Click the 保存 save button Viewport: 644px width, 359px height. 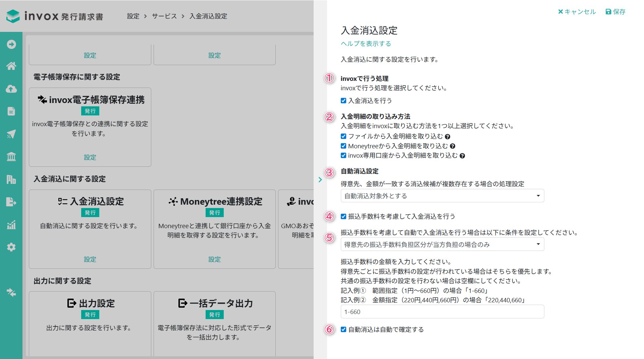(x=615, y=12)
